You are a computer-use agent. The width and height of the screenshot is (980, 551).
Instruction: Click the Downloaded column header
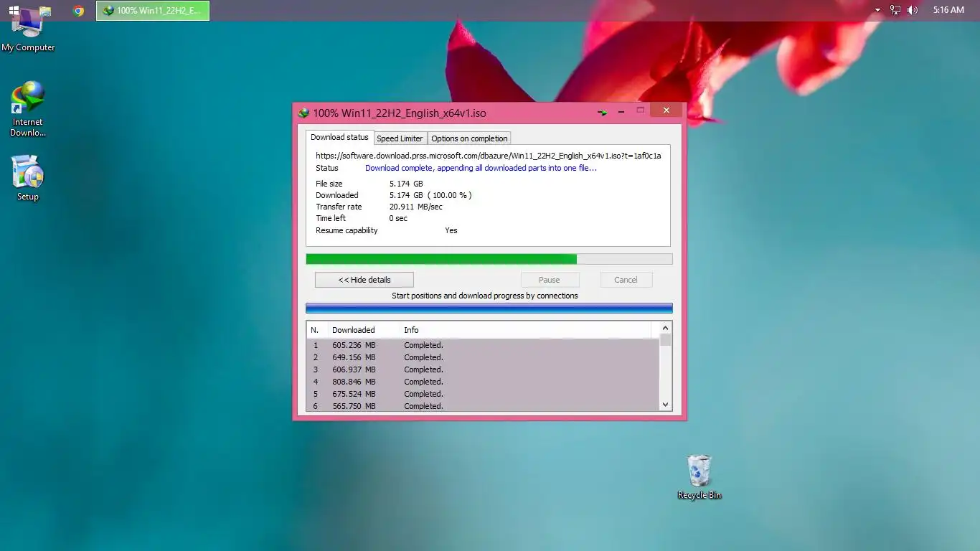[x=363, y=330]
